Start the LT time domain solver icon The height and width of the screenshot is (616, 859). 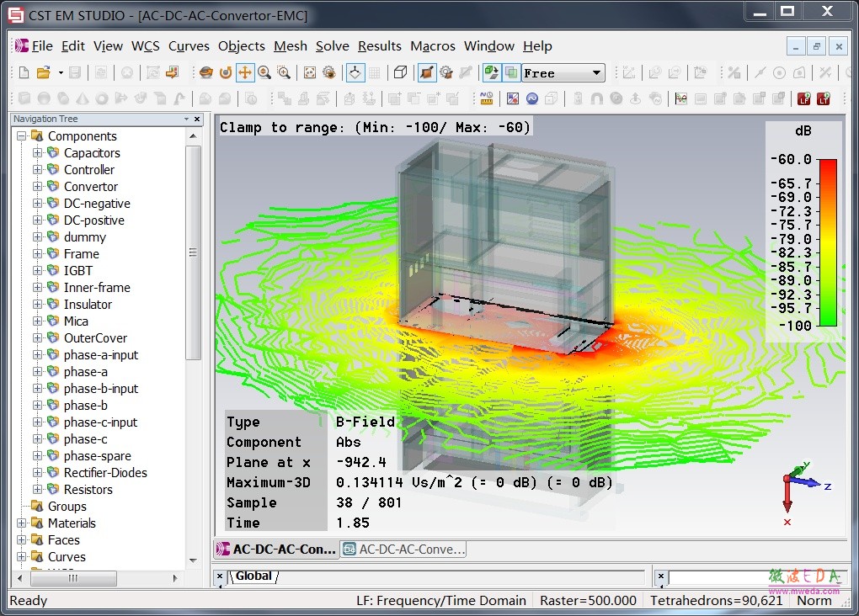coord(824,98)
